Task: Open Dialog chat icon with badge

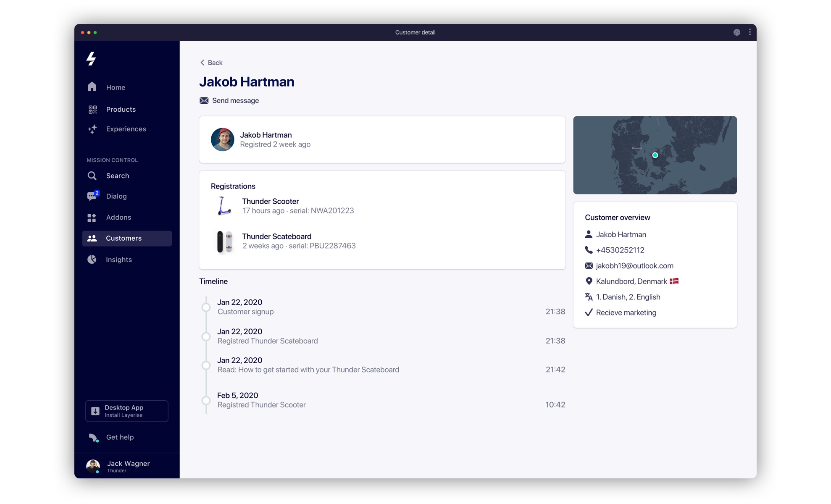Action: 92,196
